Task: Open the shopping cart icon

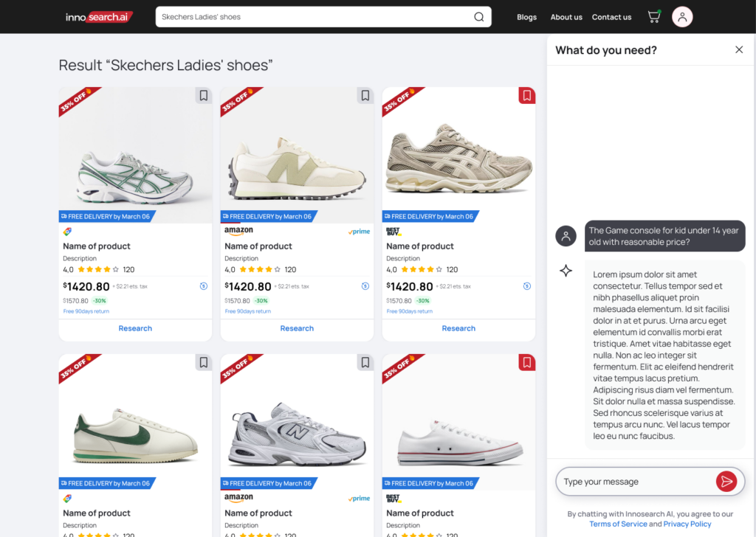Action: click(654, 16)
